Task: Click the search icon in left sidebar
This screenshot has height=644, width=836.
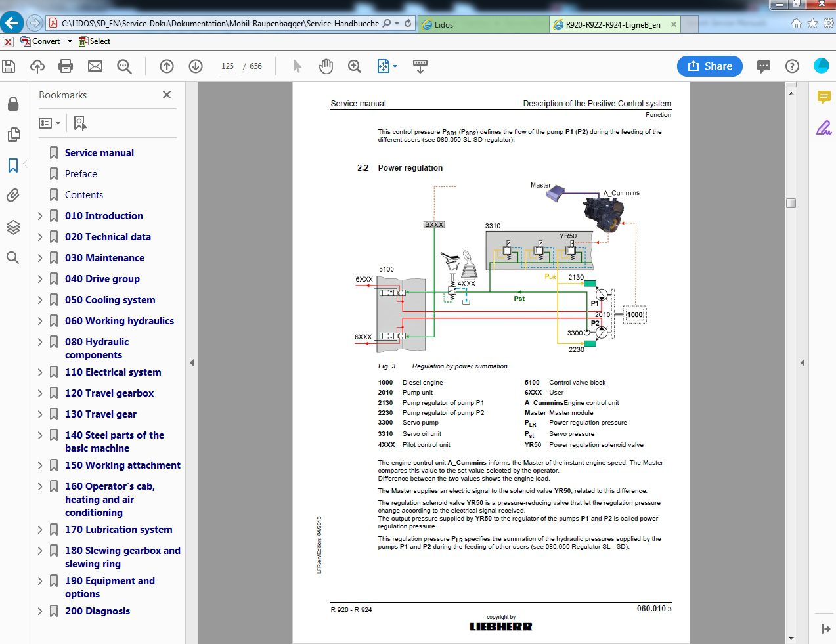Action: click(12, 257)
